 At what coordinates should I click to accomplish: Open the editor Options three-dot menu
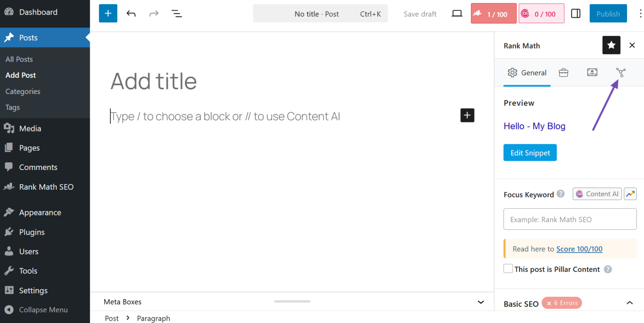coord(640,14)
